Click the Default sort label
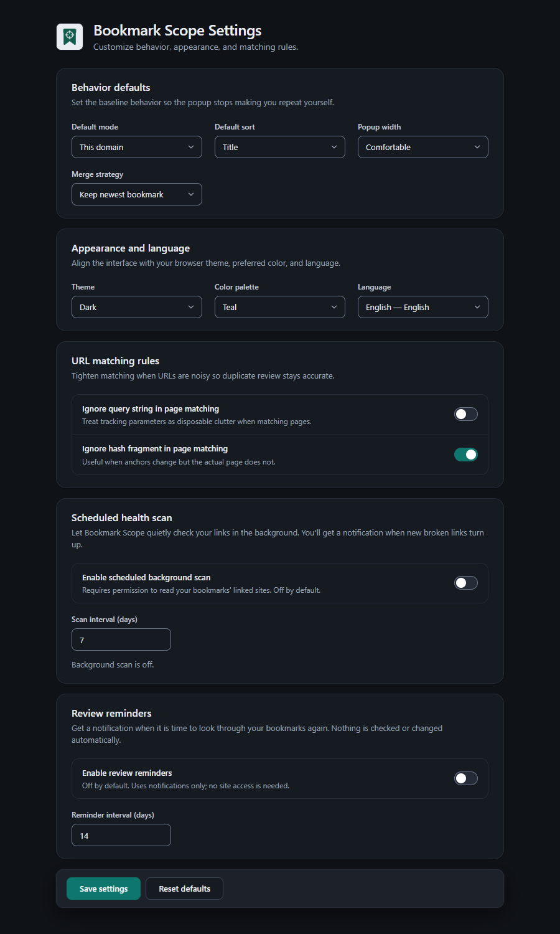 [x=235, y=127]
